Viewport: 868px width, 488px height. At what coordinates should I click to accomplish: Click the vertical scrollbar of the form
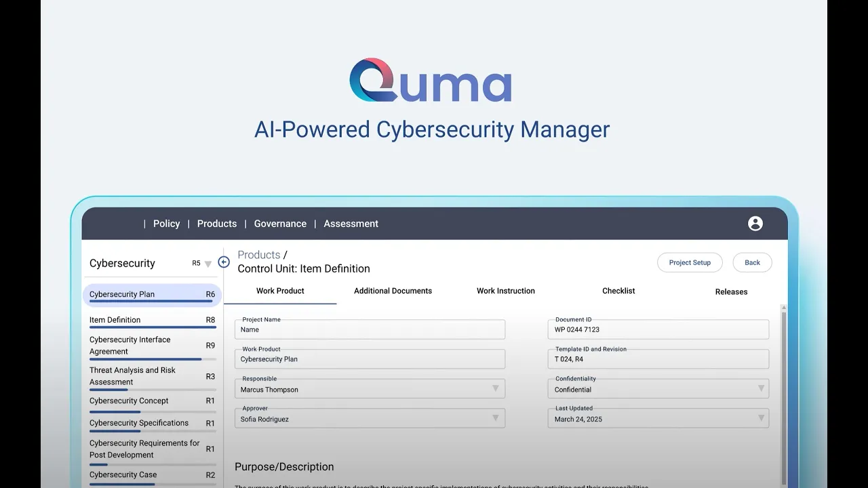[x=784, y=396]
